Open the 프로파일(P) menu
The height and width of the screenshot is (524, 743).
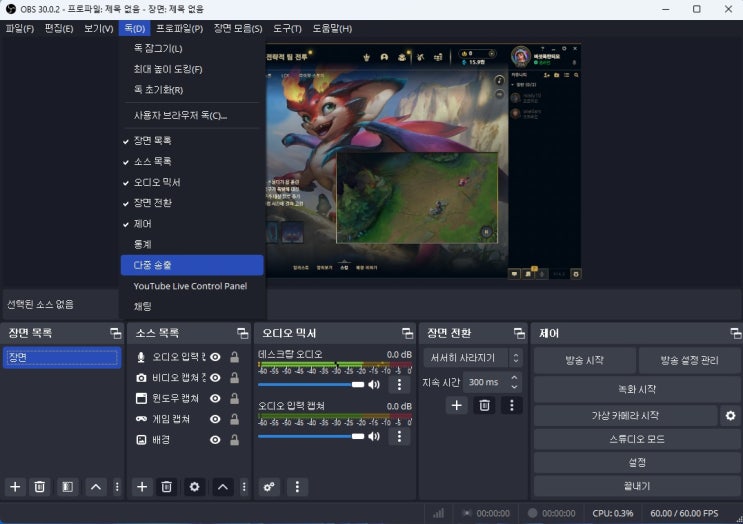180,28
